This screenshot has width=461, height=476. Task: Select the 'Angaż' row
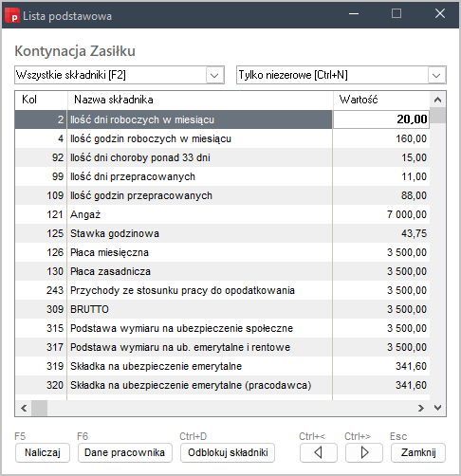pyautogui.click(x=222, y=214)
